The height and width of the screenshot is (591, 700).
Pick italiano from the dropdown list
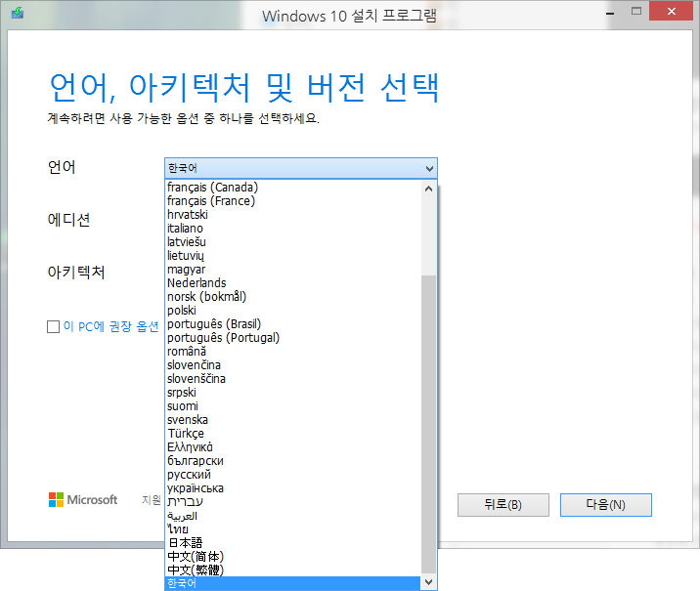(x=293, y=229)
